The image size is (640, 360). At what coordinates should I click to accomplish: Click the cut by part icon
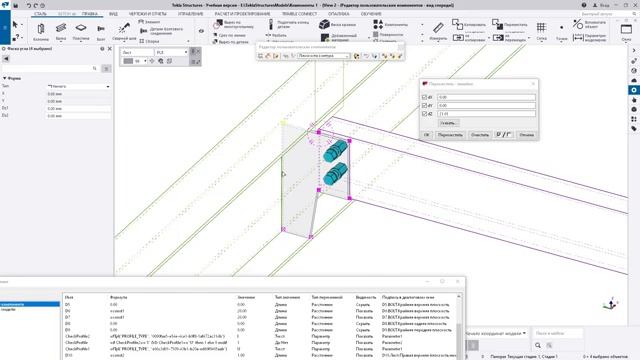(215, 42)
